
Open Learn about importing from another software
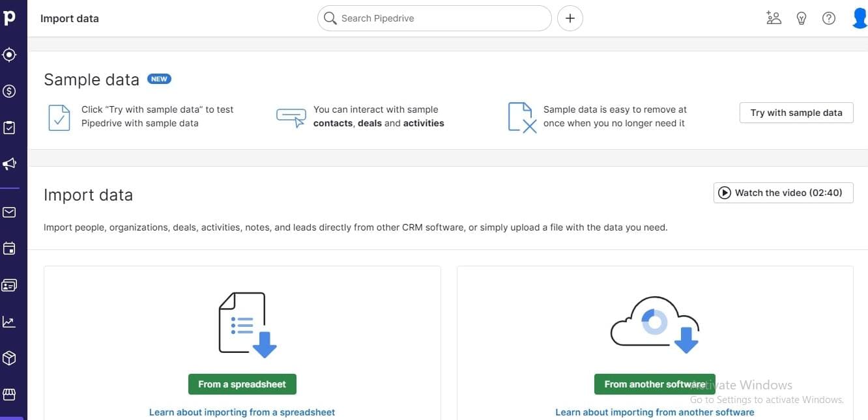tap(655, 412)
